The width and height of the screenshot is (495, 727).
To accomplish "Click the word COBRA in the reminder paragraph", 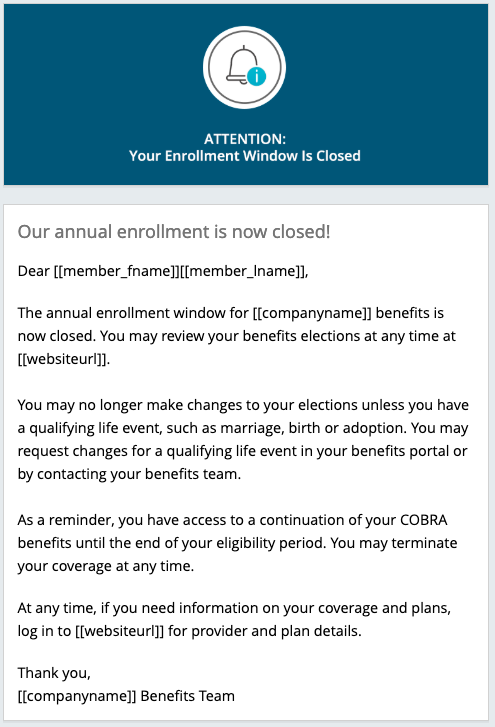I will 423,520.
